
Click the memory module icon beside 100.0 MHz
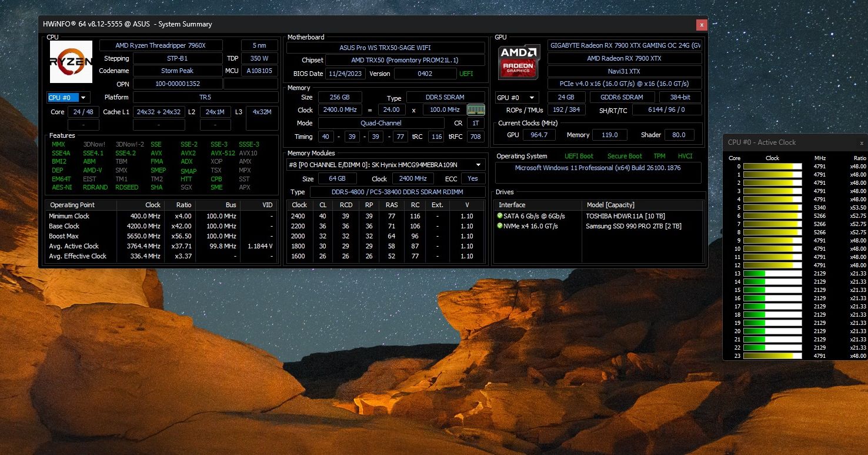click(x=475, y=109)
